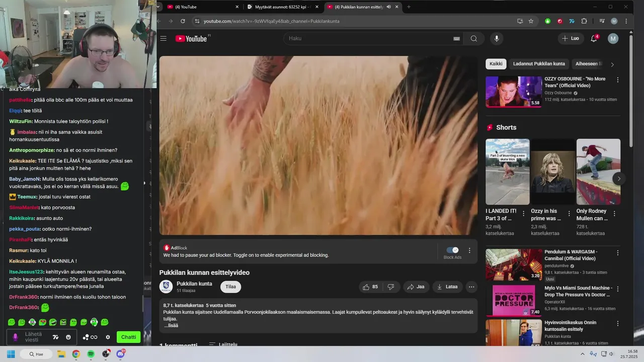Toggle the Block Ads switch
The image size is (644, 362).
point(452,250)
